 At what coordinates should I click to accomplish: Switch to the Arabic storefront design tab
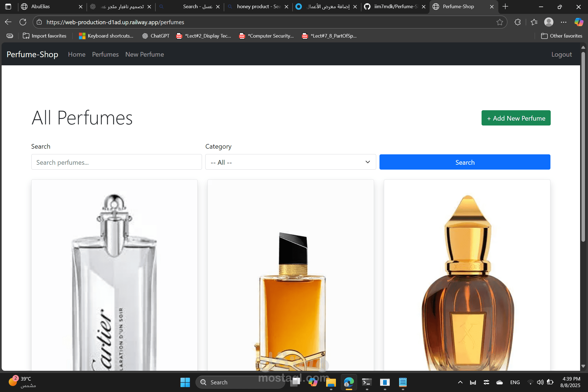coord(120,7)
